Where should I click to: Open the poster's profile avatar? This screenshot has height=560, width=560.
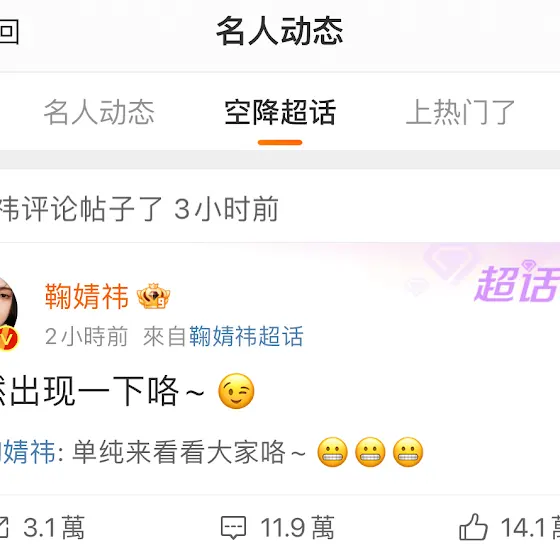(8, 306)
